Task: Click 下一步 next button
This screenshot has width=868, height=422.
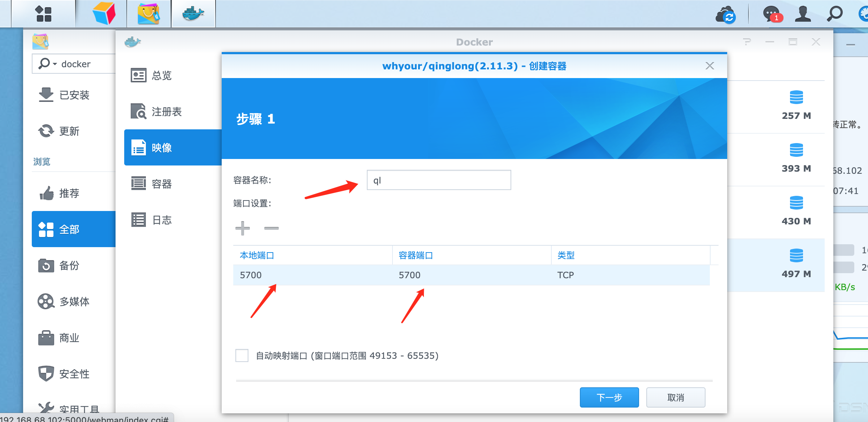Action: [609, 397]
